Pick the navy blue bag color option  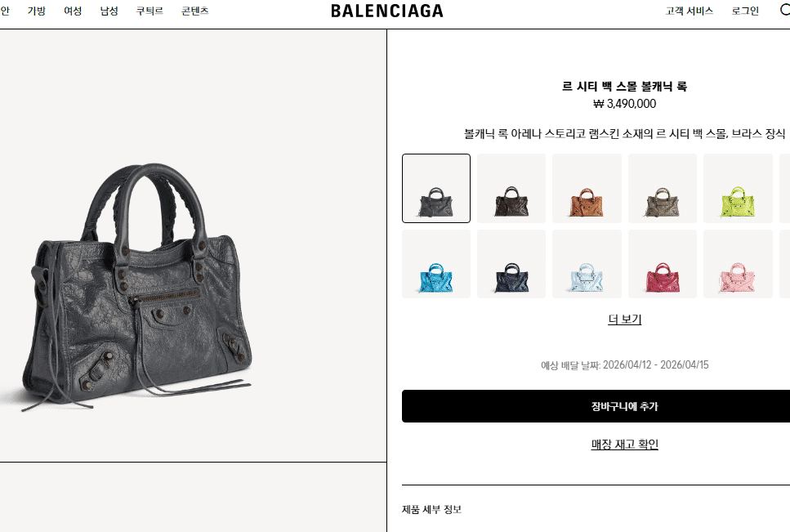point(511,264)
